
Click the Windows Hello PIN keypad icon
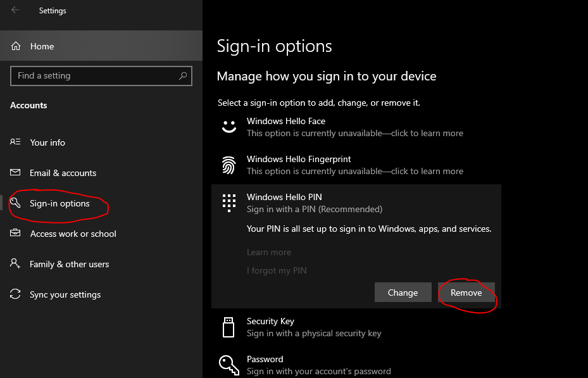coord(228,203)
